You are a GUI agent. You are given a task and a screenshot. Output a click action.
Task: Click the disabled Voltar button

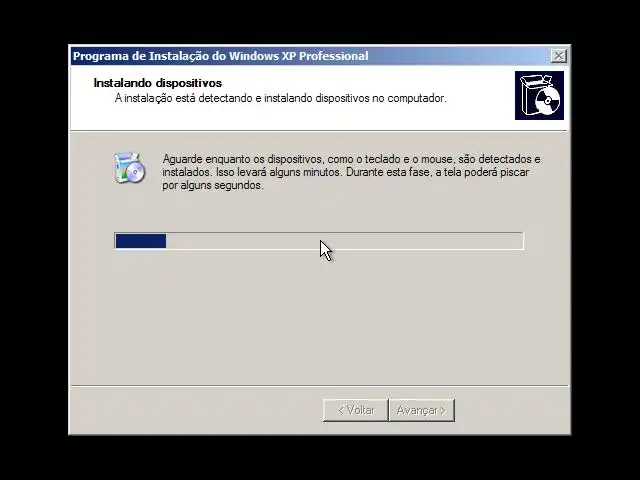click(356, 410)
